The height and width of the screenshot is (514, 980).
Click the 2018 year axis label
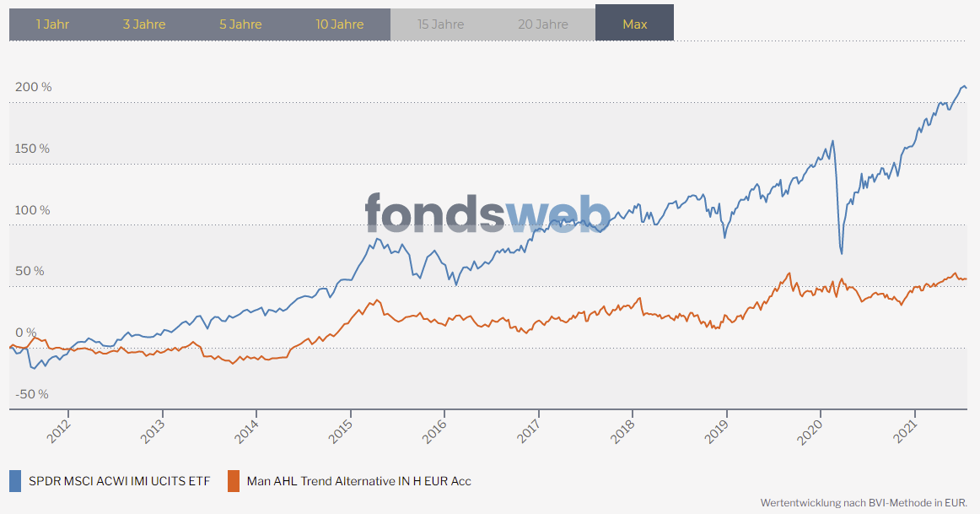coord(623,429)
